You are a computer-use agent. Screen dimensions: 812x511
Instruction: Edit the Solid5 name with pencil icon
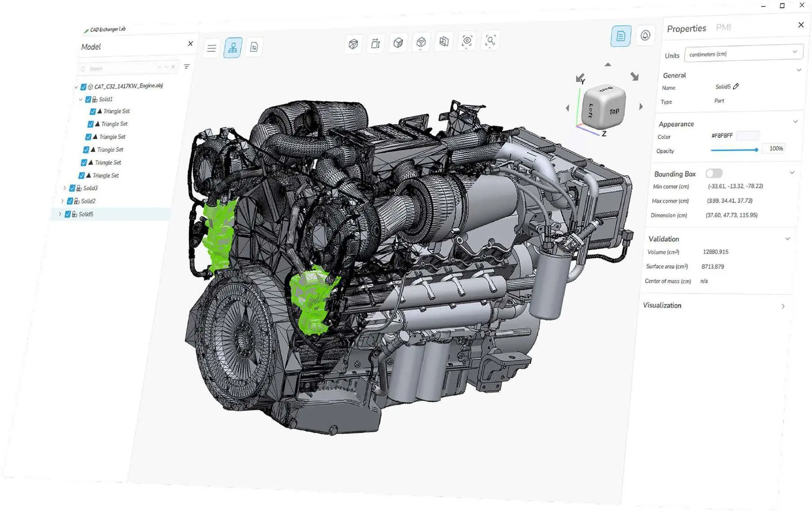pos(736,86)
